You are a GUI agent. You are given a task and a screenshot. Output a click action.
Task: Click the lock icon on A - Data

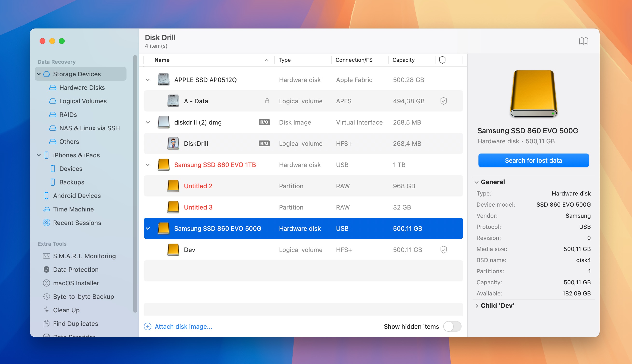[267, 101]
